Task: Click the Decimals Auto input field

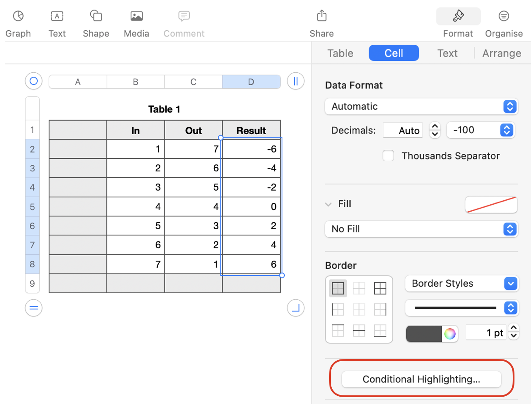Action: pos(403,131)
